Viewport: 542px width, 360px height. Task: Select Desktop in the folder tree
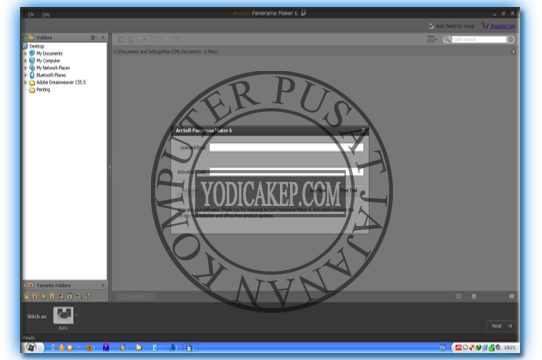coord(36,46)
